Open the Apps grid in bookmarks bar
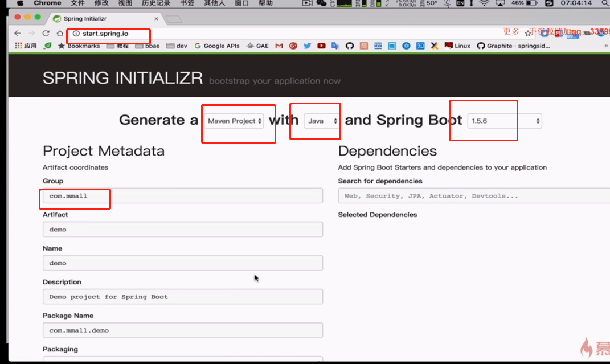The image size is (610, 364). coord(26,46)
